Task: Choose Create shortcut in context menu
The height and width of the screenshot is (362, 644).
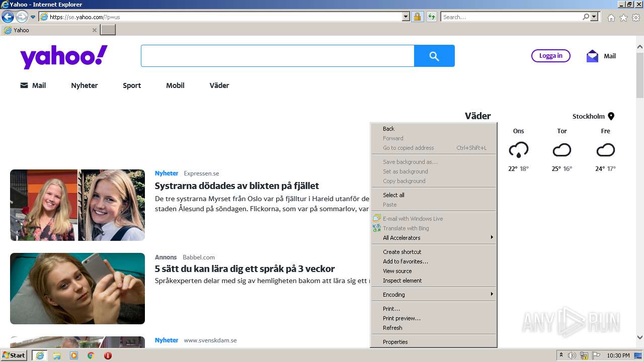Action: point(434,252)
